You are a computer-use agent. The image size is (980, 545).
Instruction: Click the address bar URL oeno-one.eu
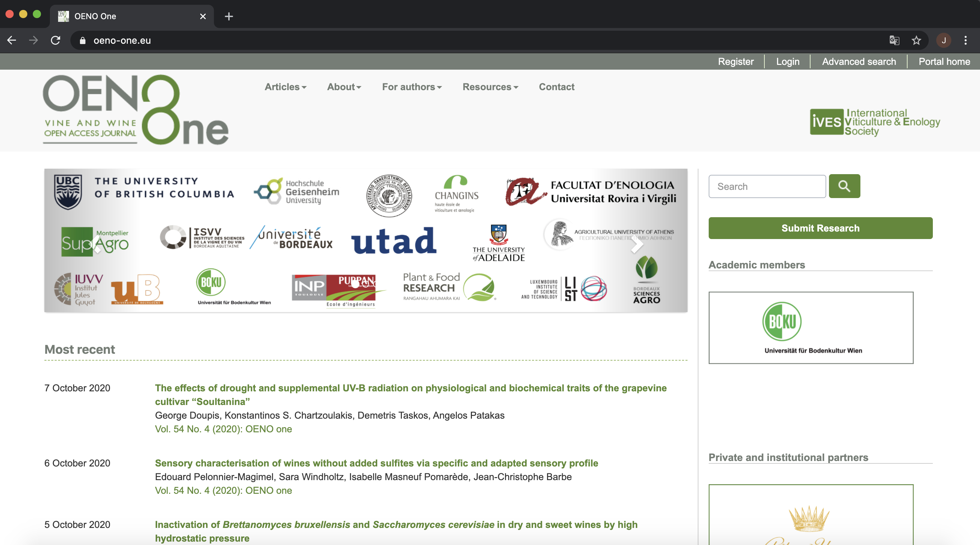pos(122,40)
